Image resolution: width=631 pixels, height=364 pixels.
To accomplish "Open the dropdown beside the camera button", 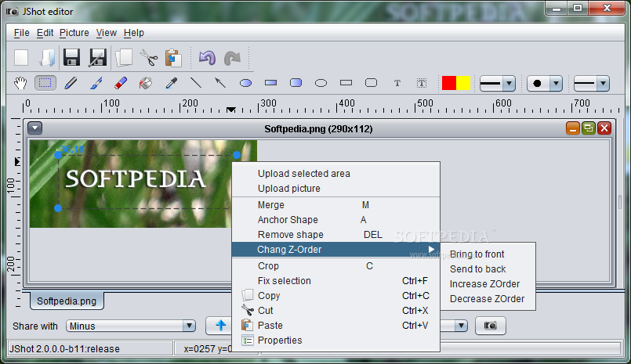I will tap(461, 326).
